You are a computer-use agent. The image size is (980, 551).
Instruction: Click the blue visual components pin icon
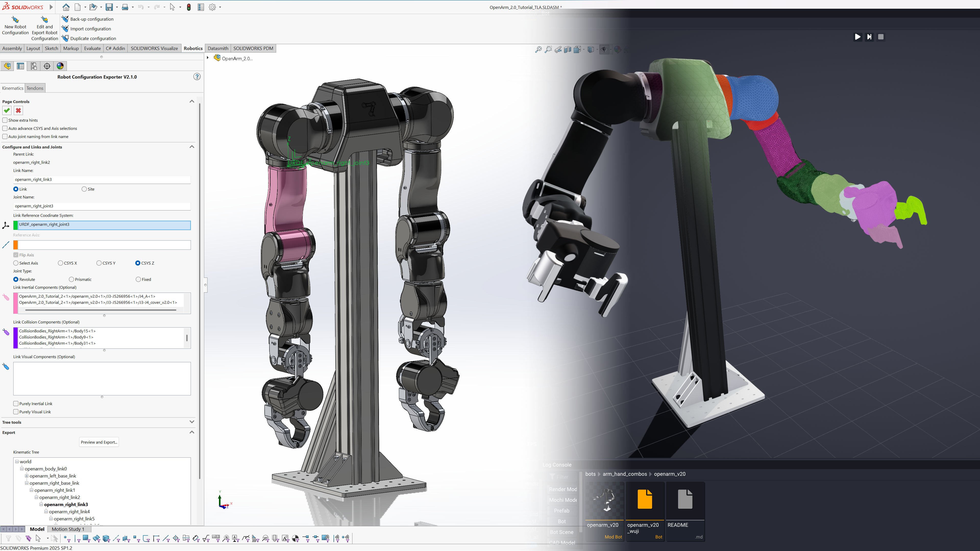[x=6, y=367]
